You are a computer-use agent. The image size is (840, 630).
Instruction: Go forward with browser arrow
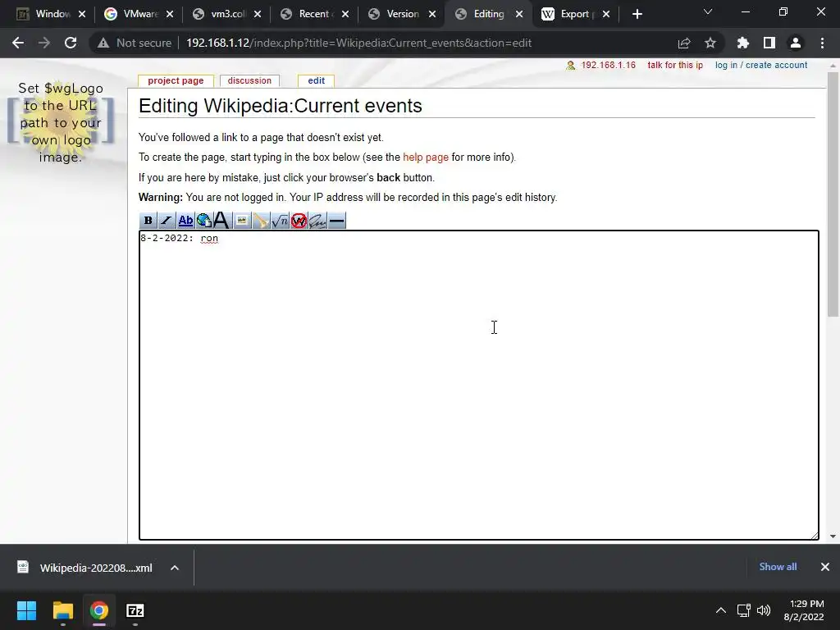(x=44, y=43)
